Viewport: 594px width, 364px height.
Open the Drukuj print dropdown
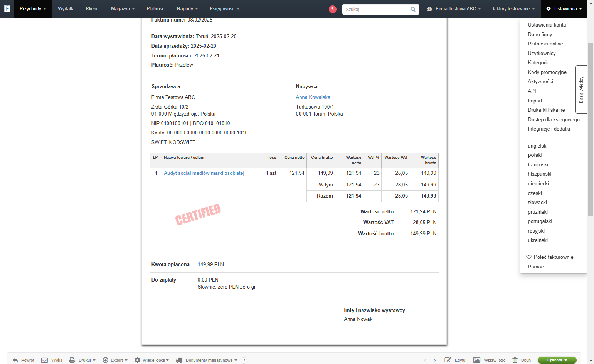click(82, 360)
